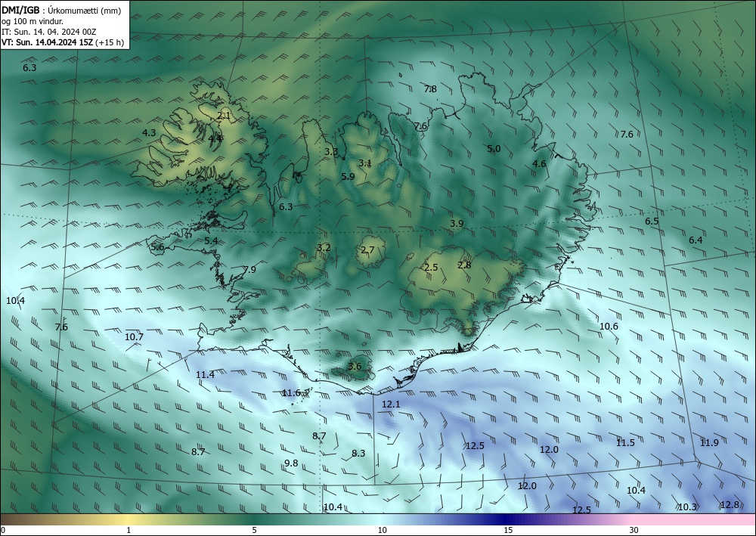This screenshot has width=756, height=536.
Task: Select the 10.7 value label
Action: [134, 336]
